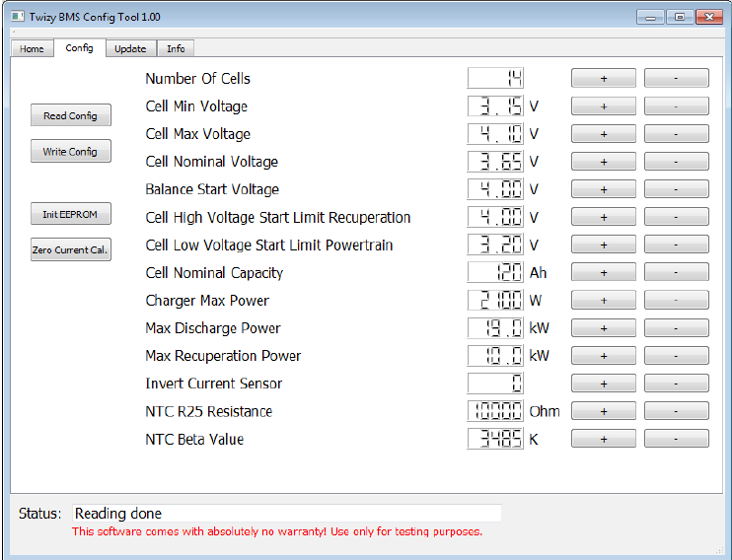
Task: Switch to the Home tab
Action: coord(32,48)
